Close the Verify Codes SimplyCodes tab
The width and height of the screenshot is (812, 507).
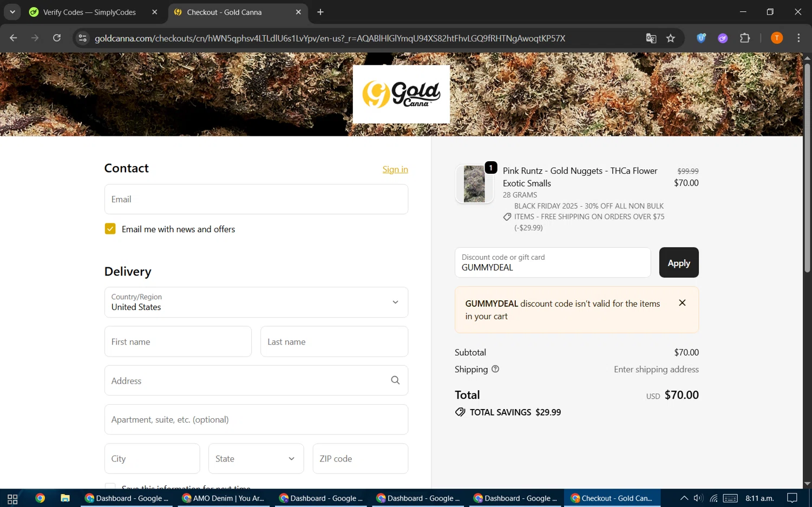pos(155,12)
